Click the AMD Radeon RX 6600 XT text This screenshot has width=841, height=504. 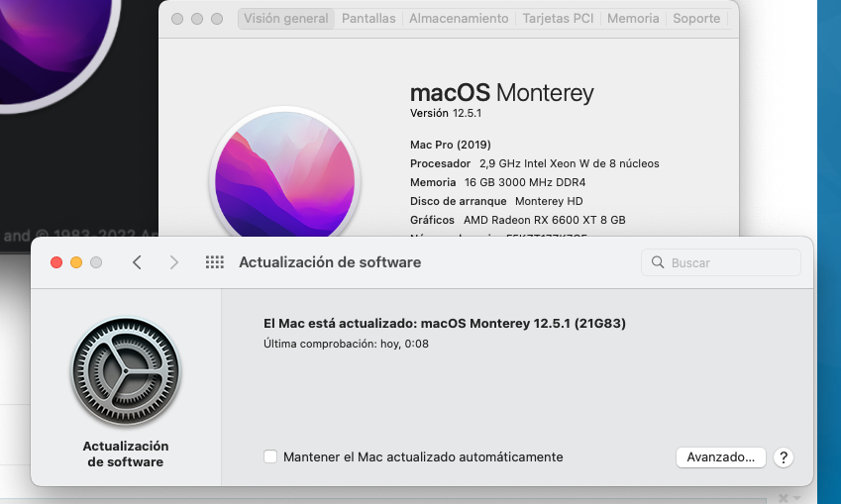(545, 220)
